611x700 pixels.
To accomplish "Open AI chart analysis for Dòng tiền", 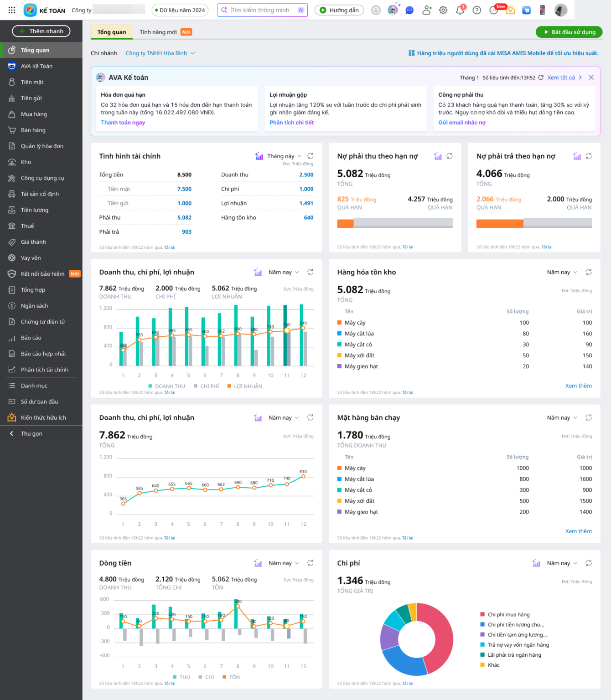I will point(258,563).
